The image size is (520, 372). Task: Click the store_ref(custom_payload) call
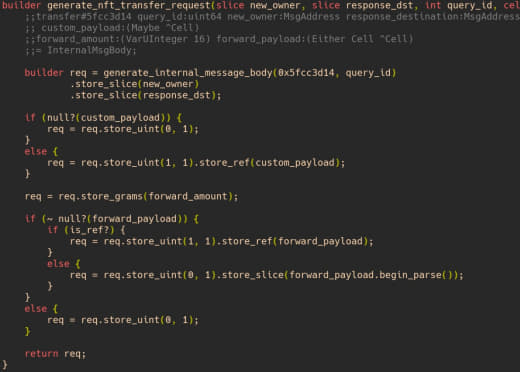272,163
